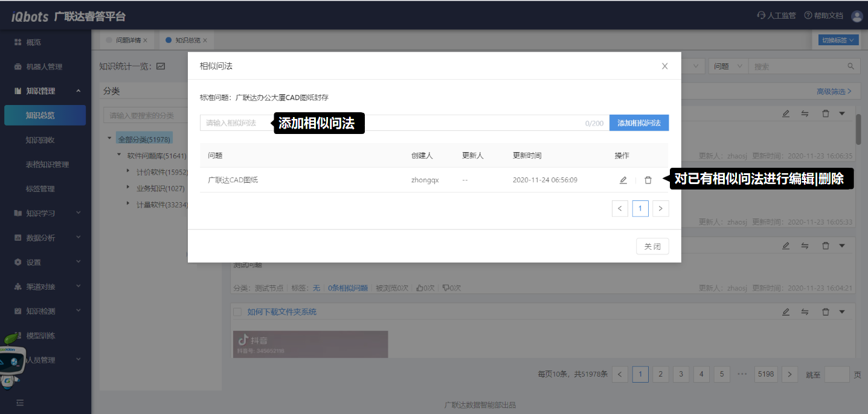Close the 相似问法 dialog with X icon
868x414 pixels.
point(664,66)
